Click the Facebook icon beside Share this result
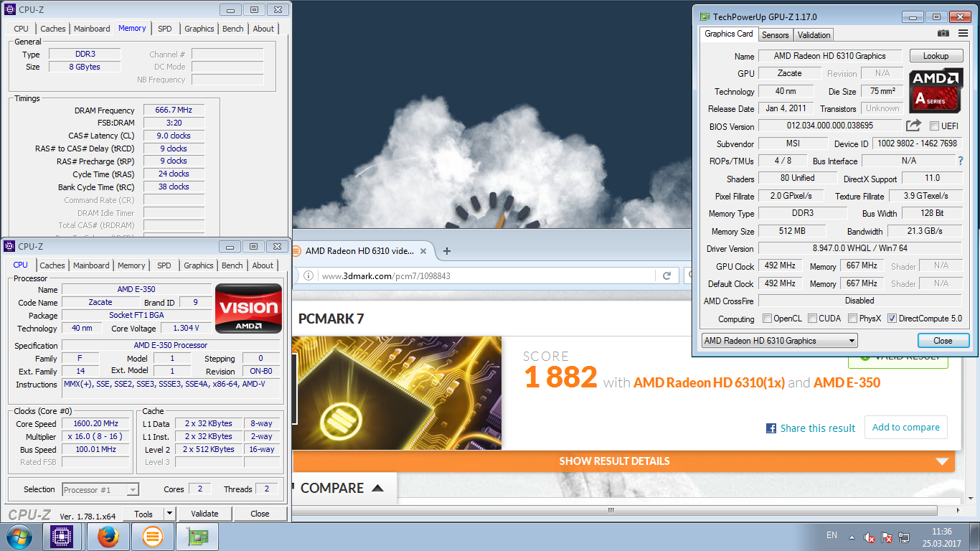The width and height of the screenshot is (980, 551). [x=771, y=428]
